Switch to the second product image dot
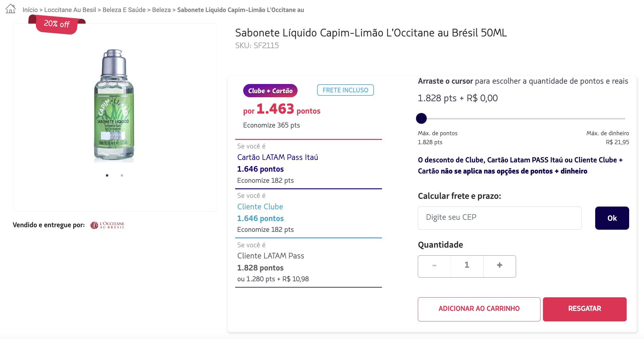Viewport: 644px width, 339px height. tap(122, 175)
